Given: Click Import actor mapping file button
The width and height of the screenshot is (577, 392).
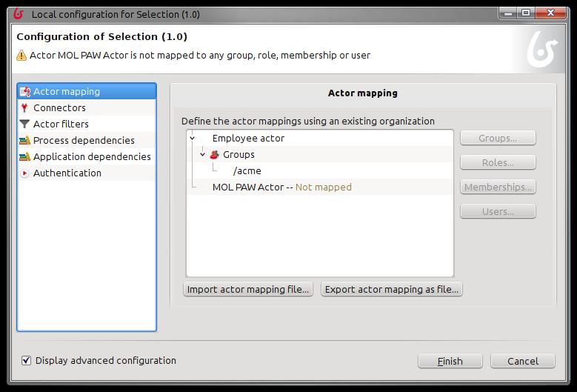Looking at the screenshot, I should point(248,289).
